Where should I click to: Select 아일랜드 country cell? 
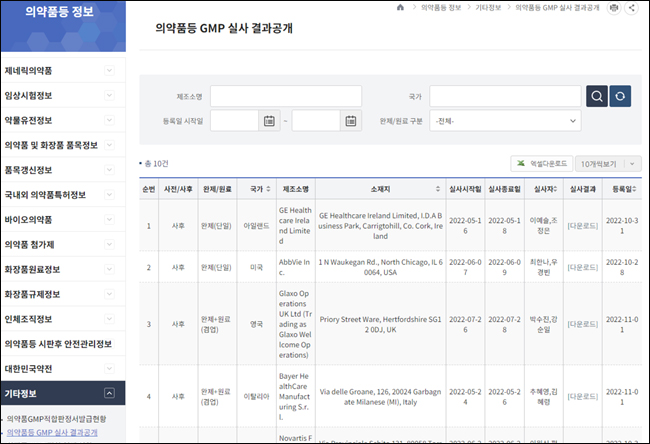point(256,226)
